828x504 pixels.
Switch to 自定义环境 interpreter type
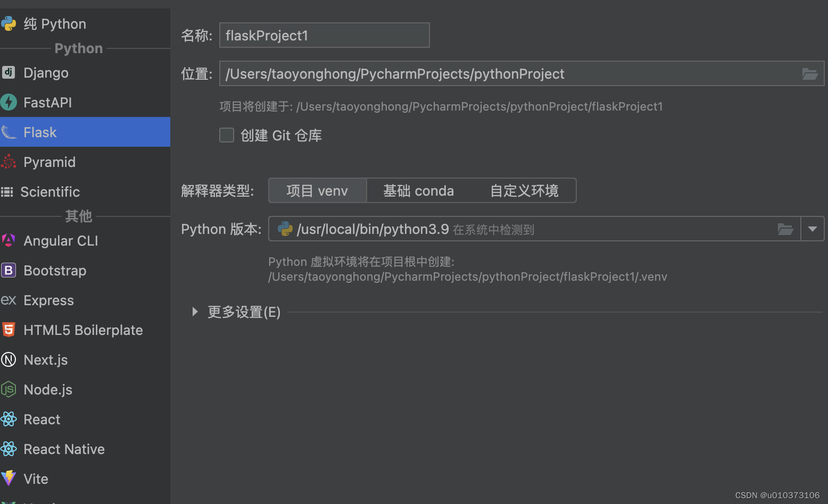click(x=524, y=190)
